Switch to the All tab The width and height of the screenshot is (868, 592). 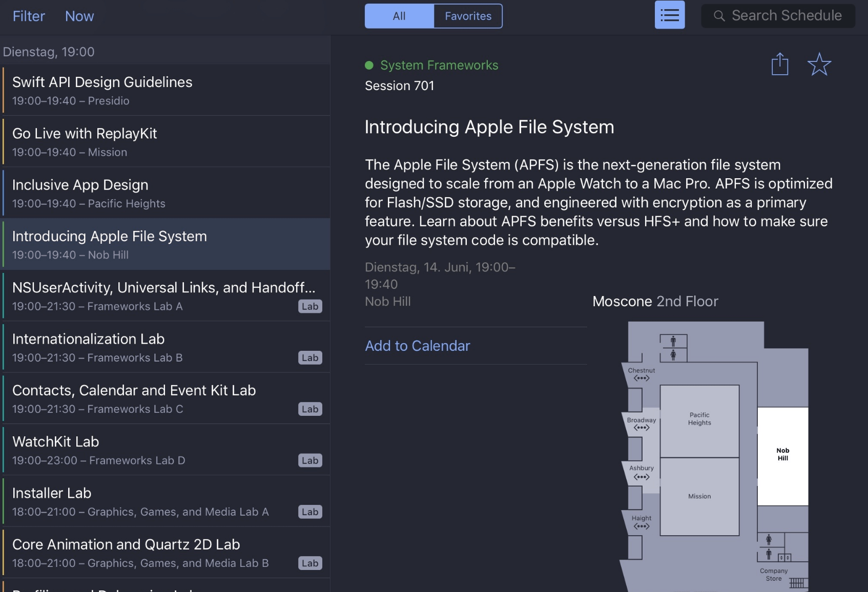(x=399, y=16)
